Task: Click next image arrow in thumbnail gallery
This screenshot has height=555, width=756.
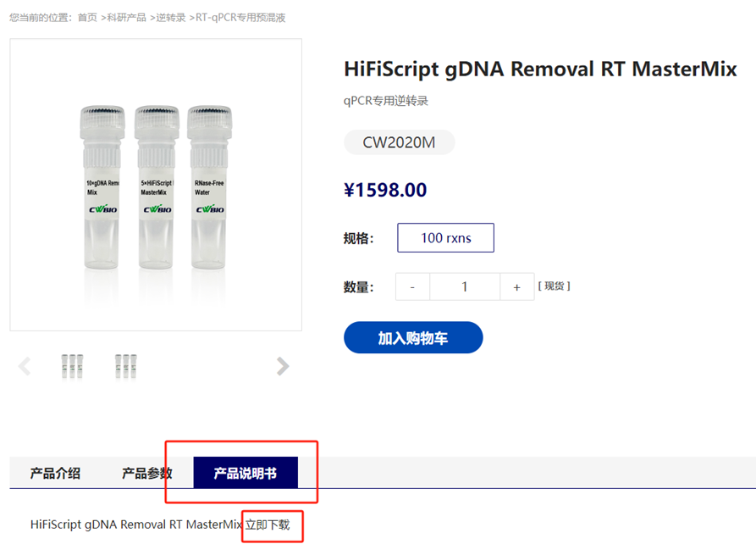Action: (x=283, y=366)
